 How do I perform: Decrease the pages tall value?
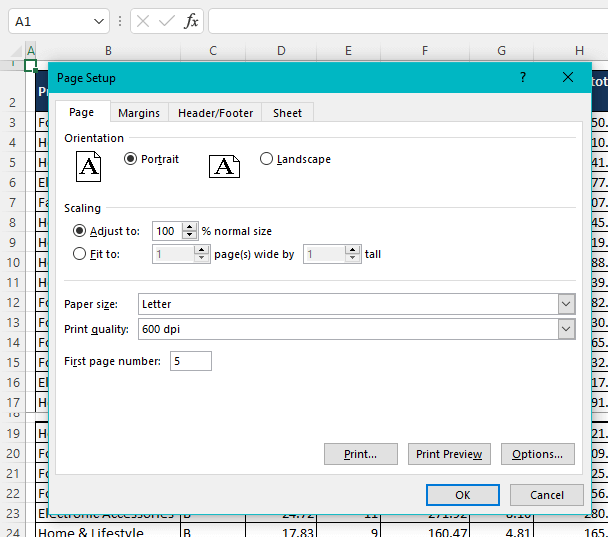[352, 258]
